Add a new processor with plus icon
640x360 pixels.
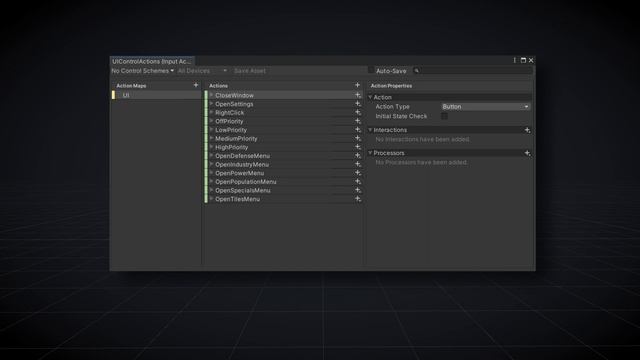coord(527,153)
